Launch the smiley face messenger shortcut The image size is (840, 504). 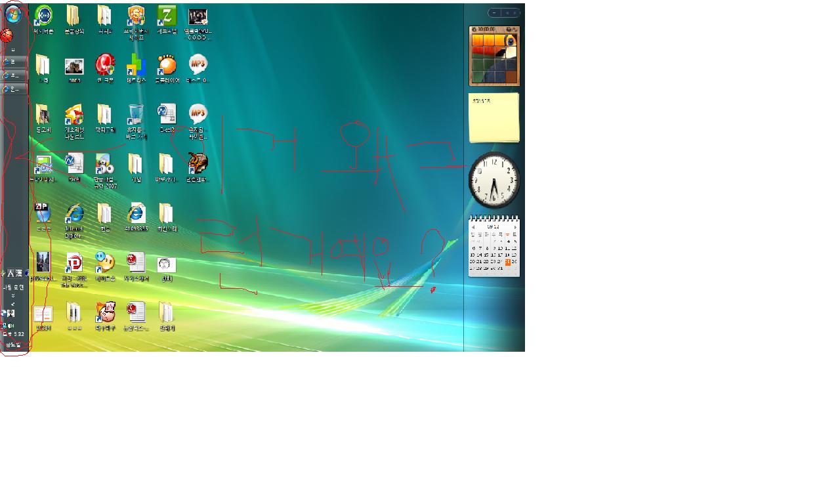(x=104, y=262)
